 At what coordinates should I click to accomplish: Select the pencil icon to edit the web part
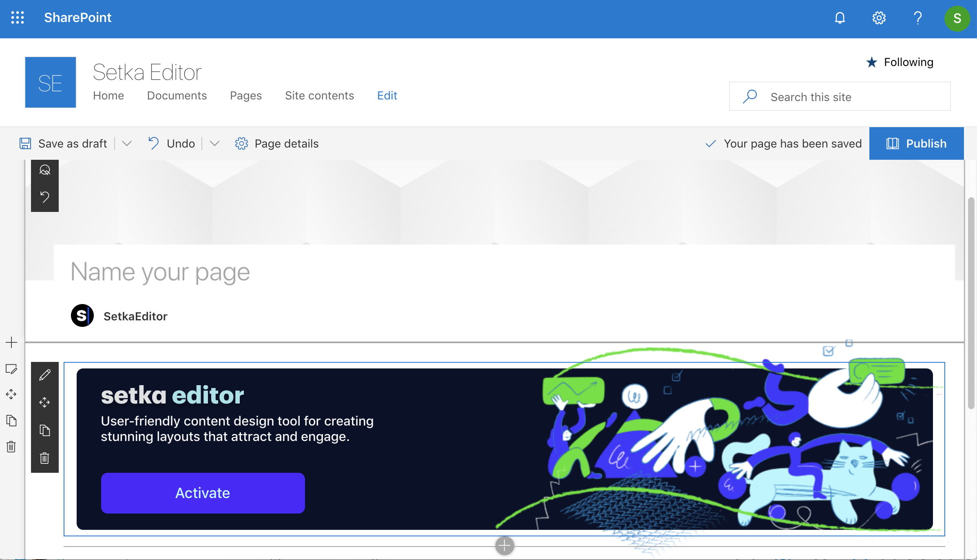45,375
